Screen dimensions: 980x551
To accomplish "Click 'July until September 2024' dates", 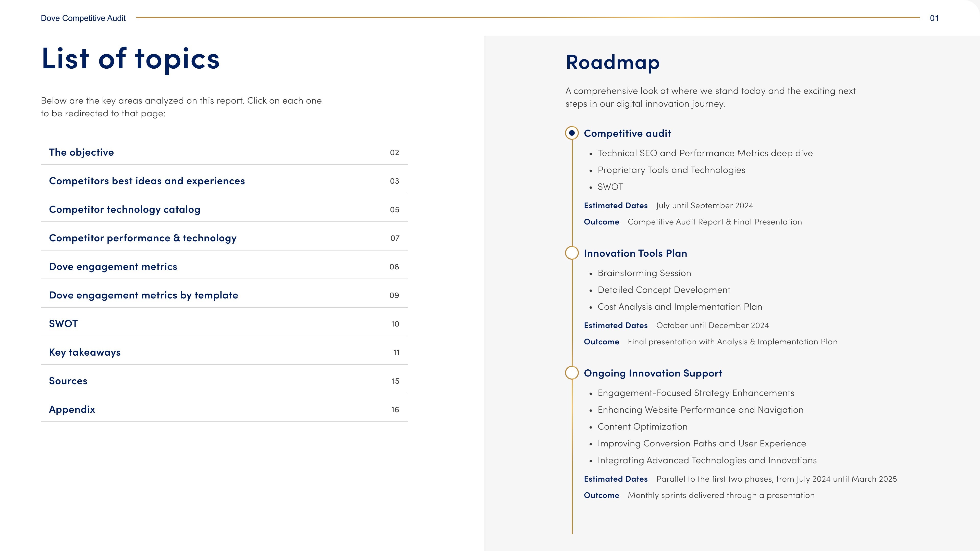I will tap(705, 205).
